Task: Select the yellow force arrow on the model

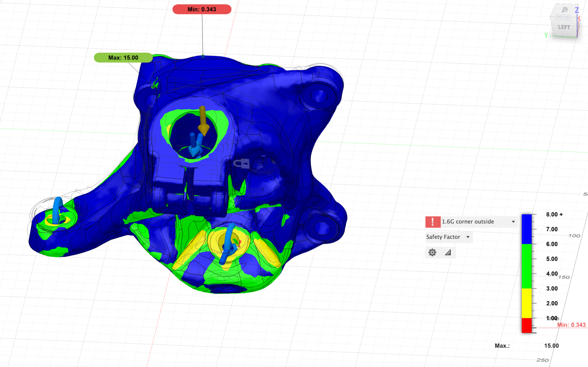Action: (x=203, y=121)
